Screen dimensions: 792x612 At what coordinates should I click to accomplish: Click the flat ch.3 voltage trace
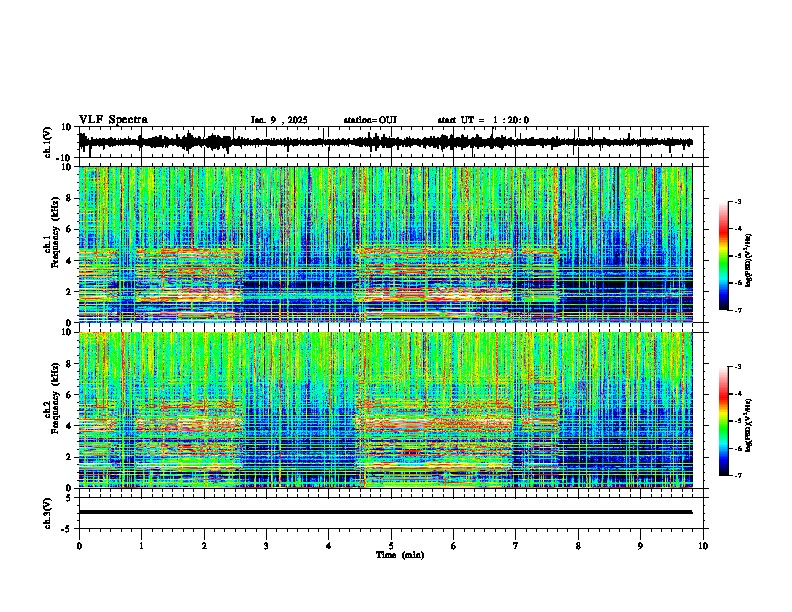tap(385, 512)
